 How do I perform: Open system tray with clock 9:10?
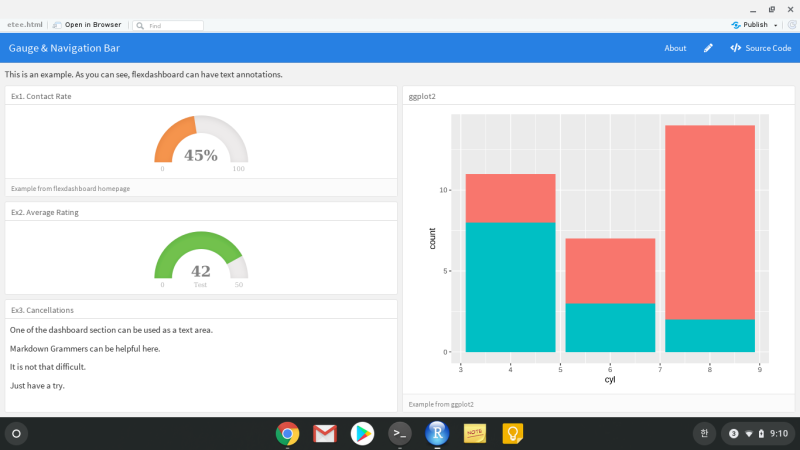click(758, 434)
